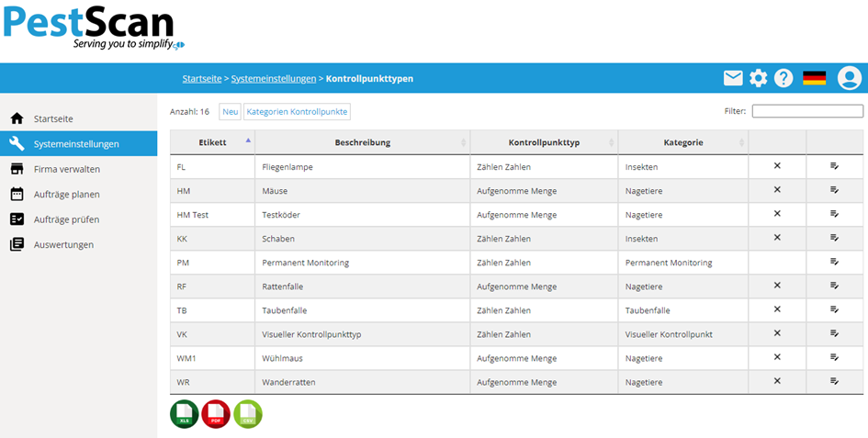Viewport: 868px width, 438px height.
Task: Go to Startseite in sidebar
Action: coord(79,118)
